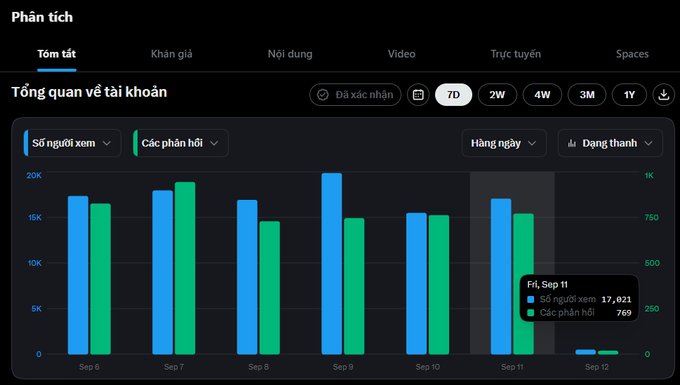Click the Sep 9 axis label

pos(343,367)
